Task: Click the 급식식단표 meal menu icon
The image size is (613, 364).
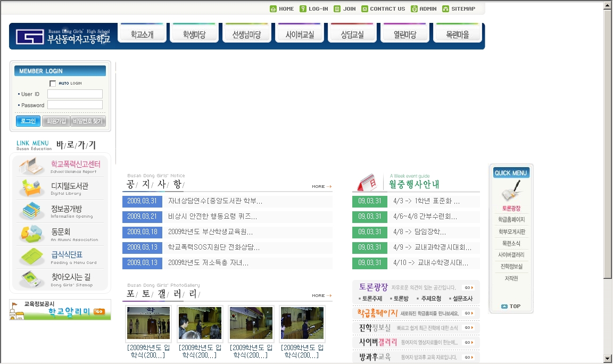Action: click(x=32, y=257)
